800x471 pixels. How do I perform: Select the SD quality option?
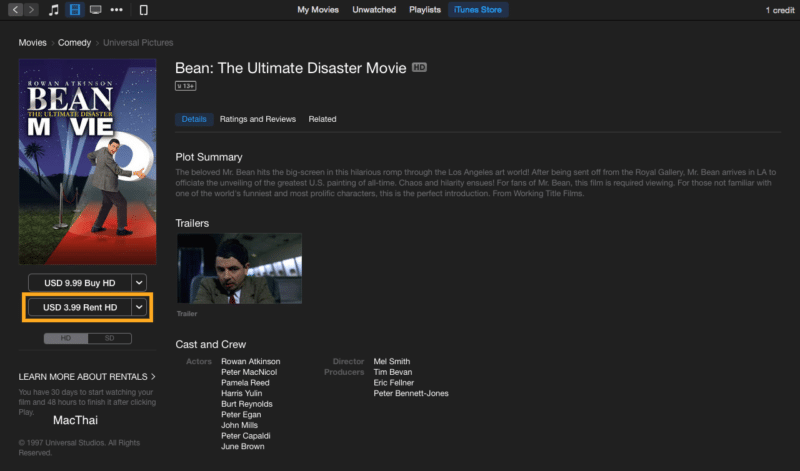pyautogui.click(x=110, y=338)
